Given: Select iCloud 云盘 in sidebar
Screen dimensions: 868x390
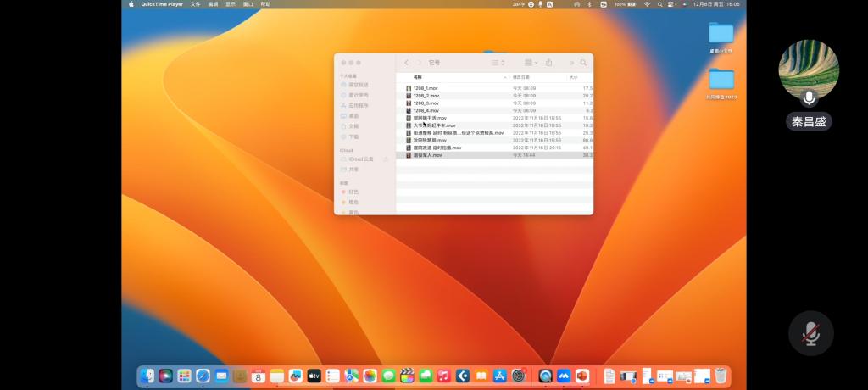Looking at the screenshot, I should pyautogui.click(x=361, y=159).
